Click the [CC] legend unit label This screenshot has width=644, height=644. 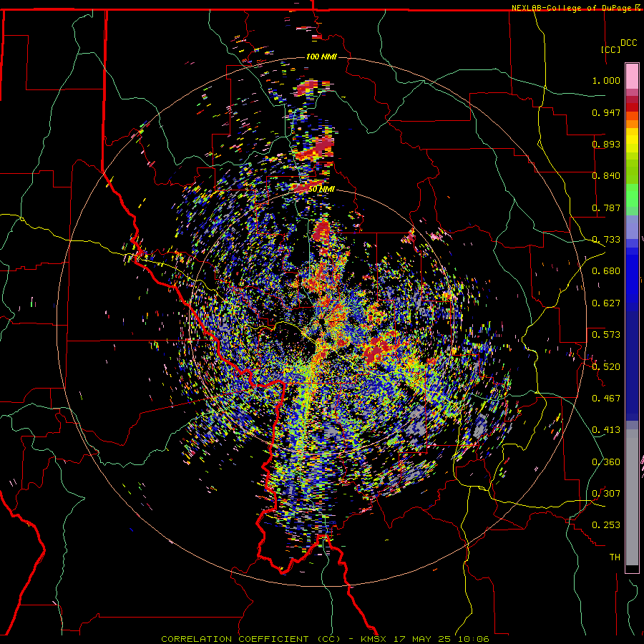tap(610, 49)
